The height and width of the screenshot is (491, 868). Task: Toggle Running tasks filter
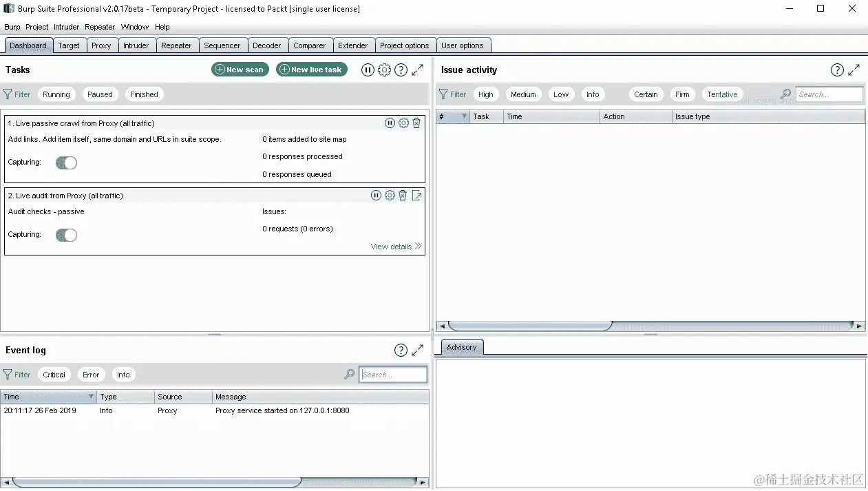tap(56, 94)
